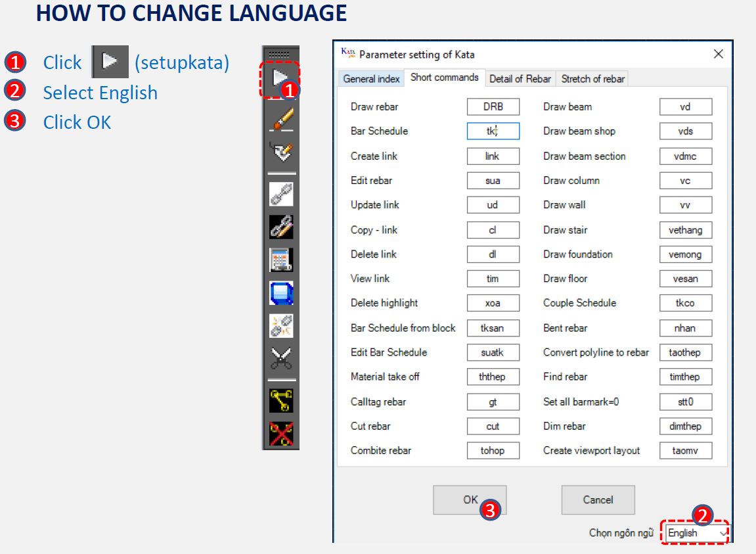756x554 pixels.
Task: Switch to the General index tab
Action: click(x=371, y=79)
